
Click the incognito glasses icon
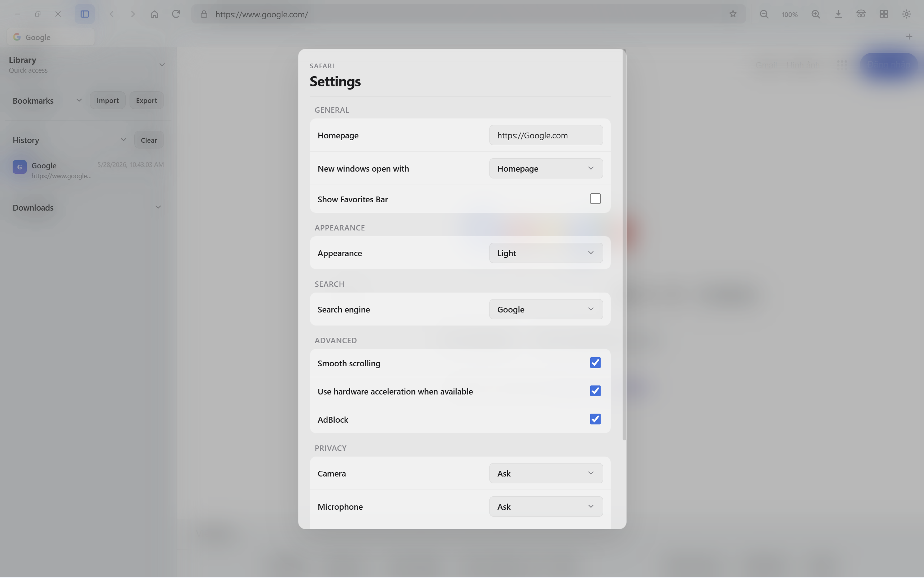pyautogui.click(x=861, y=14)
